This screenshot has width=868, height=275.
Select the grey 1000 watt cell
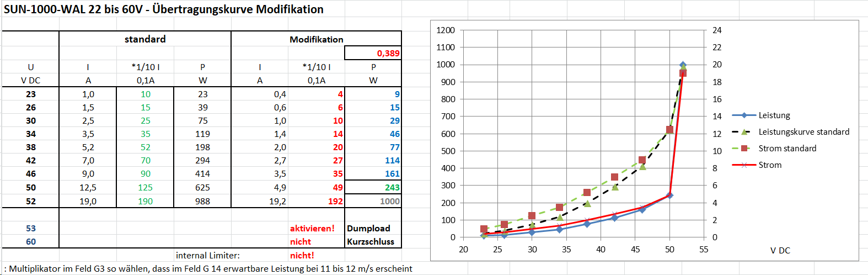[373, 202]
